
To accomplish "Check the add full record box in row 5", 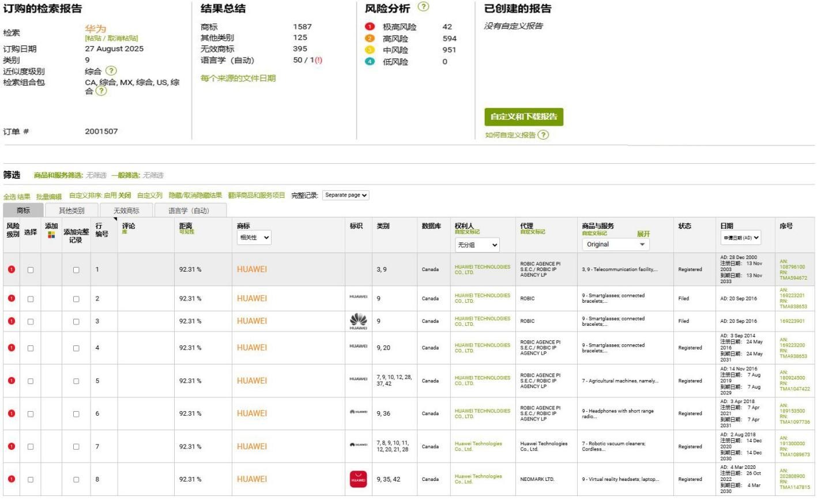I will tap(76, 381).
